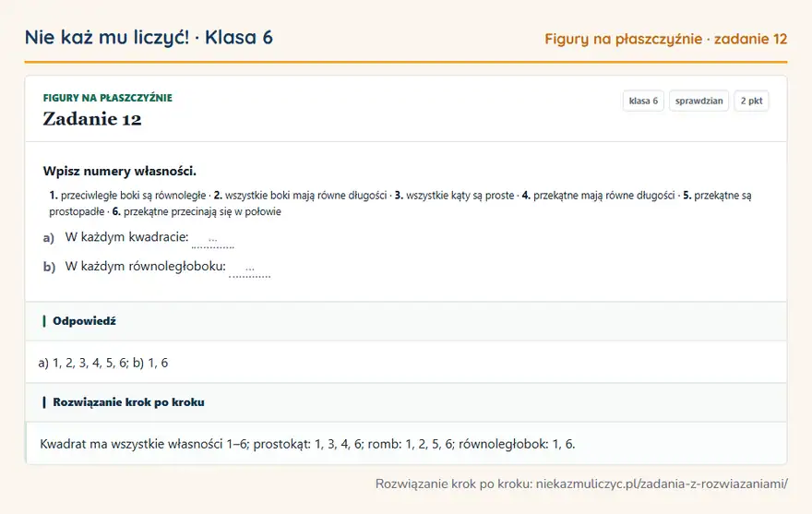Click the 'klasa 6' tag badge
Viewport: 812px width, 514px height.
point(643,101)
